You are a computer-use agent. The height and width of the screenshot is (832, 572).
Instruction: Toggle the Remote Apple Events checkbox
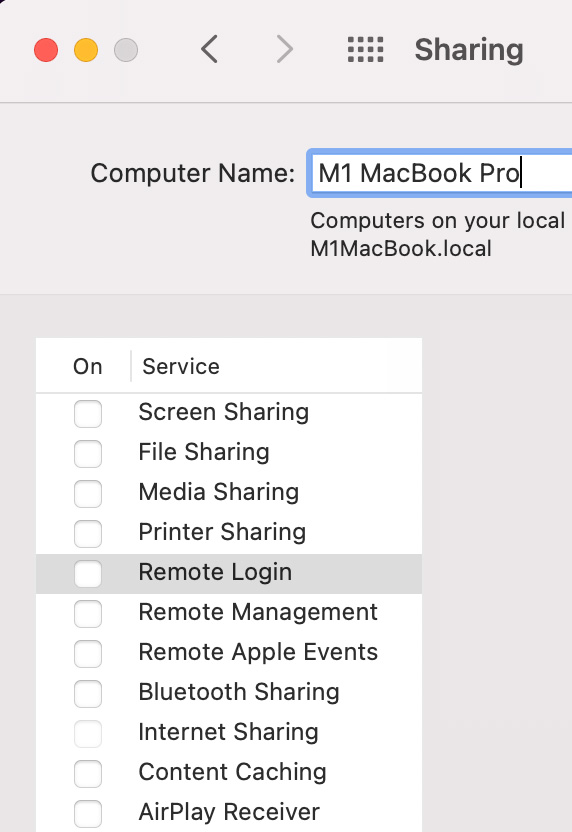coord(88,654)
